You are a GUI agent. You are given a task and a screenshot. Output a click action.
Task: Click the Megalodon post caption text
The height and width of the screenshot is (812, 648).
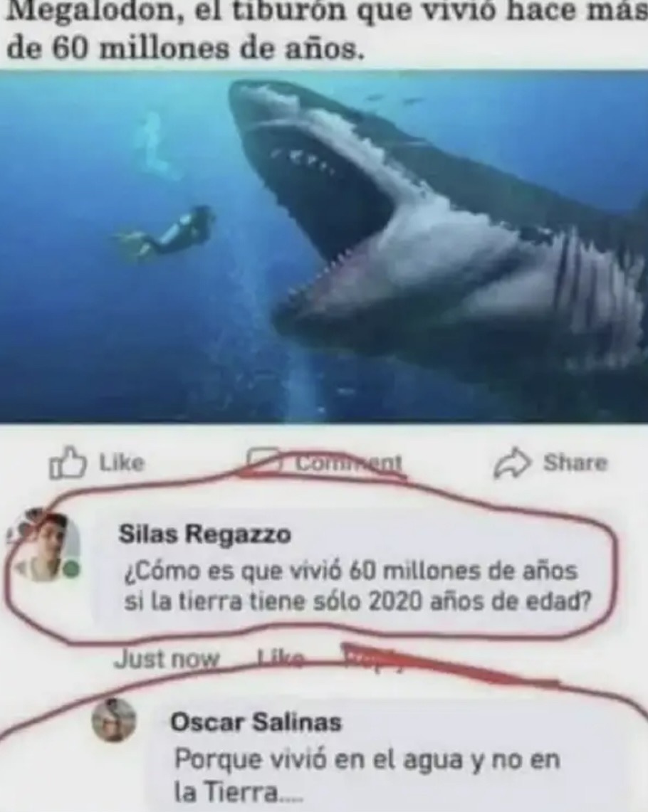[x=324, y=30]
